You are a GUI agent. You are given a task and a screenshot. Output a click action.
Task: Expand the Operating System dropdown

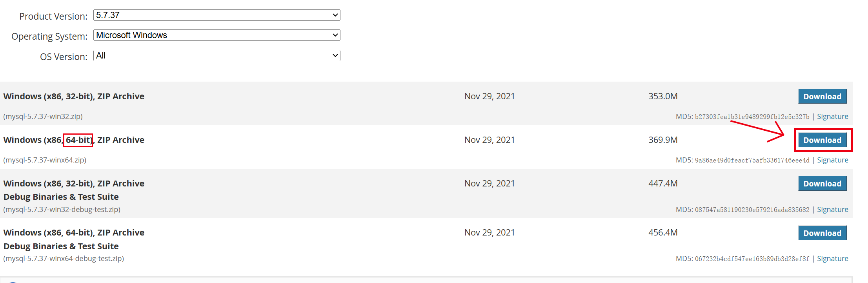coord(217,35)
